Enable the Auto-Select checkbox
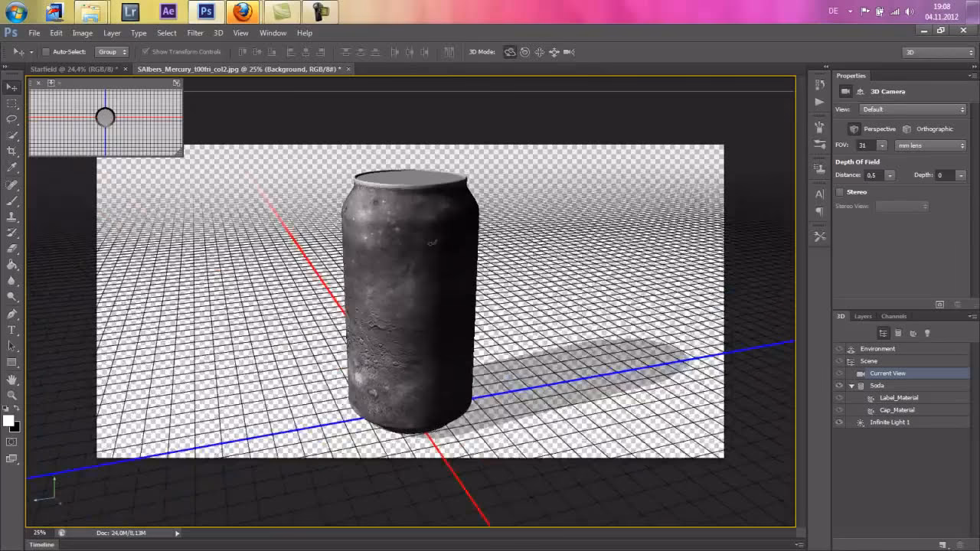Screen dimensions: 980x551 46,52
